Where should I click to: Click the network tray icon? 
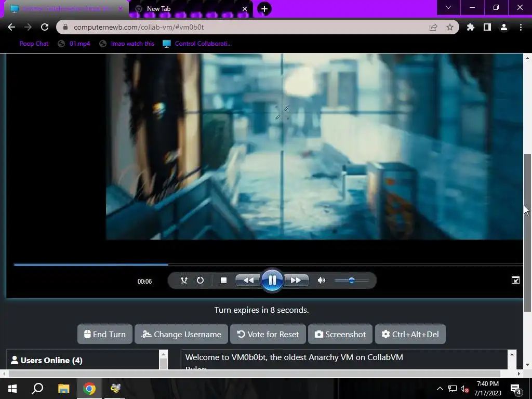(453, 389)
